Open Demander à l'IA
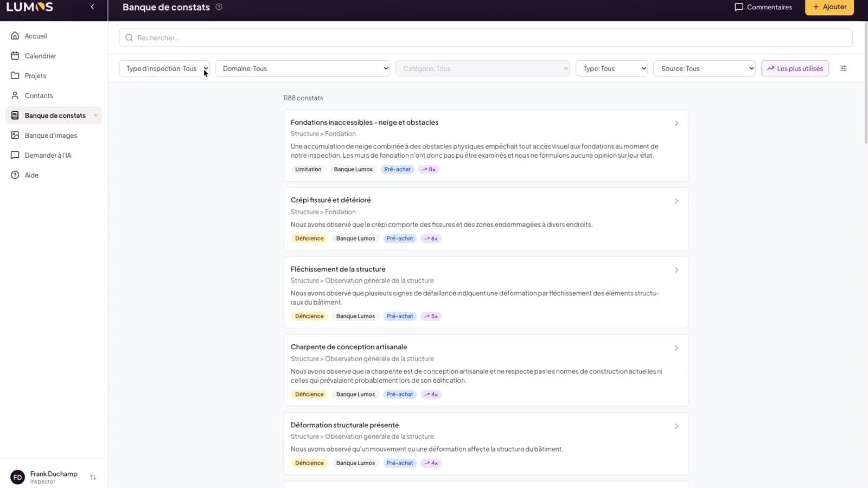Screen dimensions: 868x488 pos(54,155)
